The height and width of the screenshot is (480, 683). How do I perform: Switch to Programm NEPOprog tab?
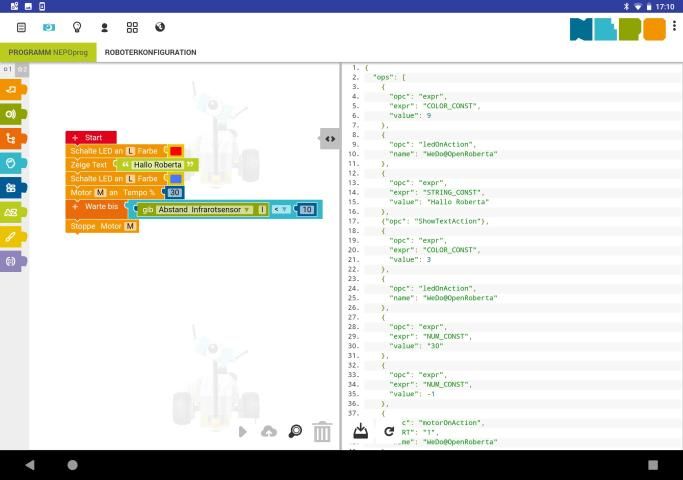[x=48, y=52]
